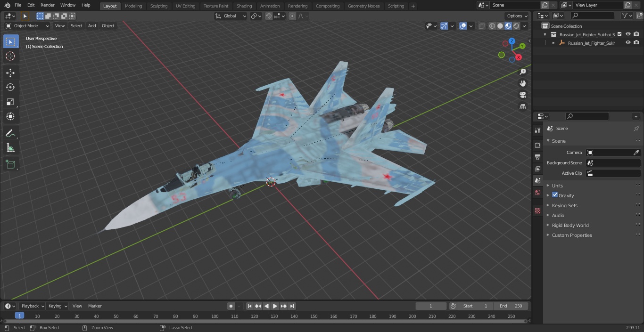Toggle camera view with the camera gizmo
The width and height of the screenshot is (644, 332).
[522, 95]
